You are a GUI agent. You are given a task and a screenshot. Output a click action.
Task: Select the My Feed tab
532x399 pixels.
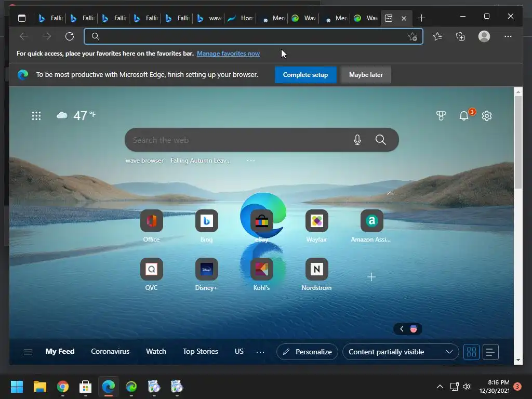pos(60,352)
